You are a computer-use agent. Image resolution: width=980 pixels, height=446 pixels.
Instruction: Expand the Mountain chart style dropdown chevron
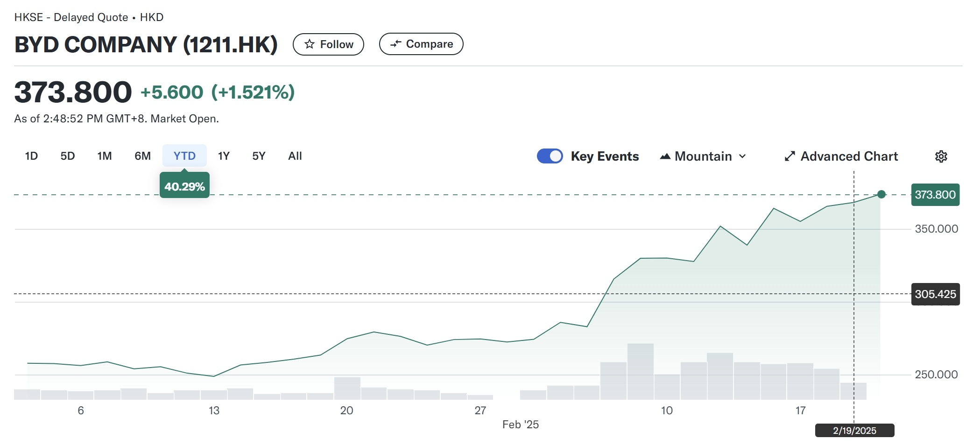(x=742, y=156)
